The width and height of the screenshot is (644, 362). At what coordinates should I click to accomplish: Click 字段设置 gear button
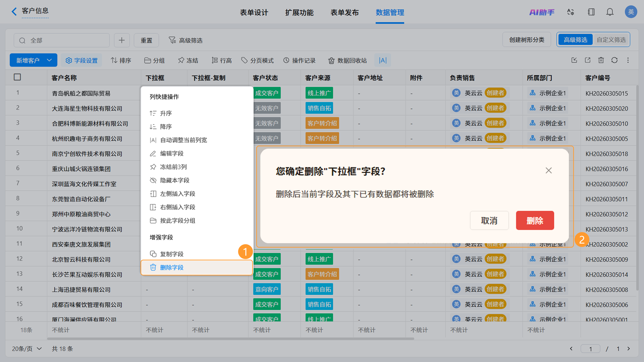click(82, 60)
